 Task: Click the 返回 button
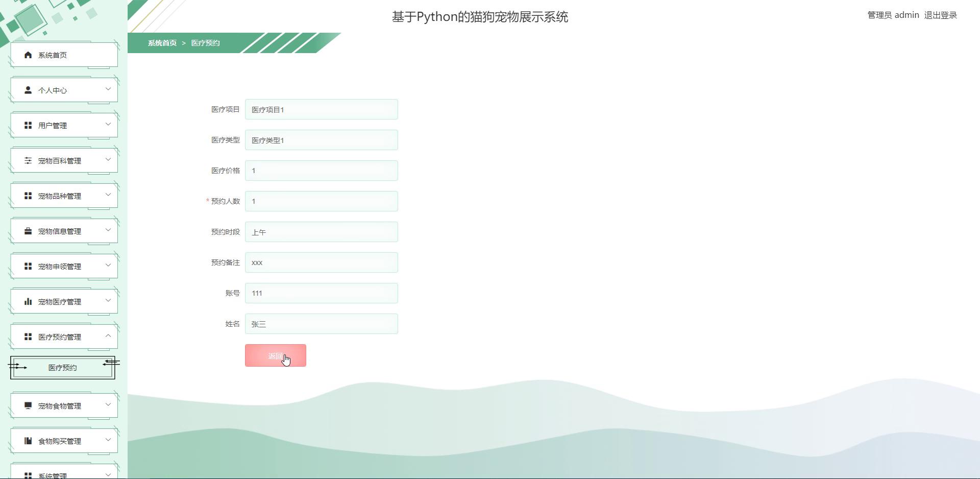(x=276, y=355)
